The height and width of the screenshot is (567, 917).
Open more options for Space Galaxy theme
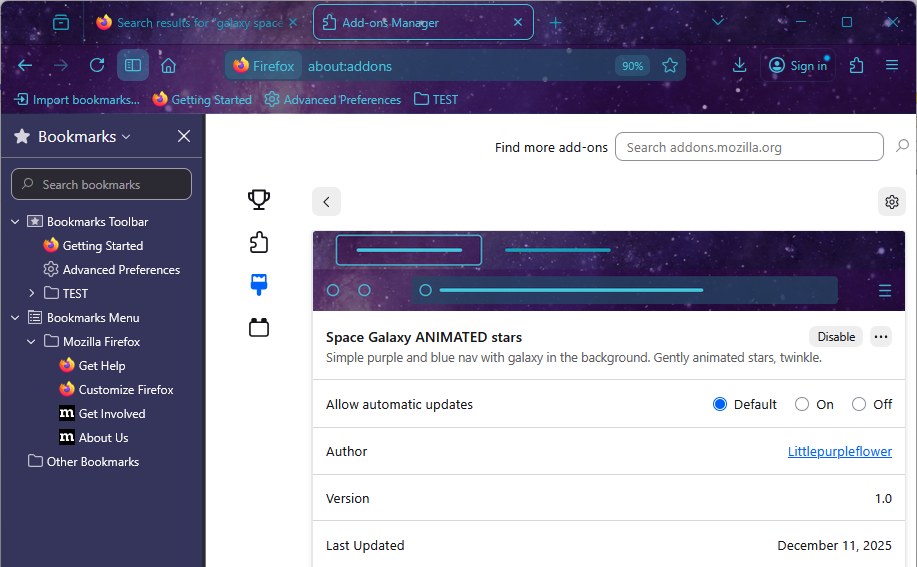(881, 337)
